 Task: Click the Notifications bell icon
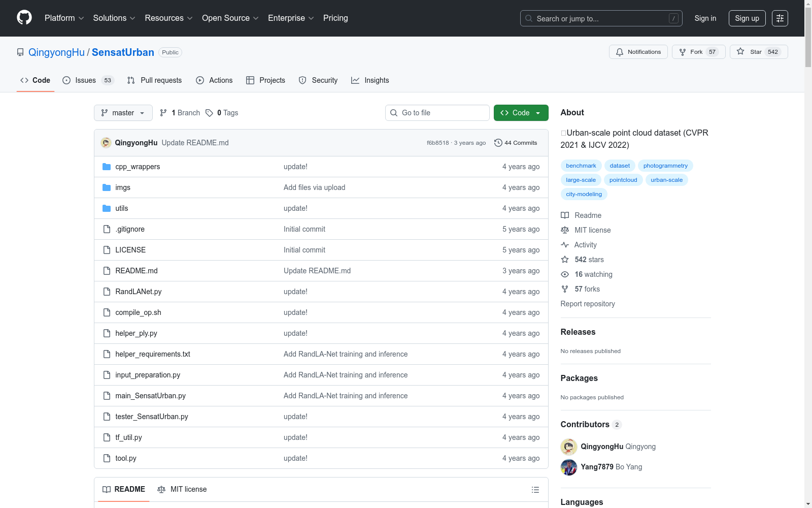tap(620, 52)
